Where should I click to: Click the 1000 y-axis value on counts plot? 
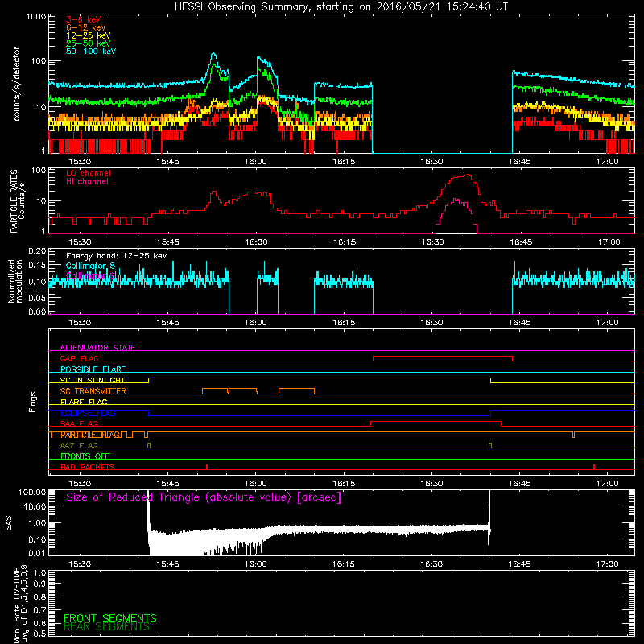coord(35,17)
